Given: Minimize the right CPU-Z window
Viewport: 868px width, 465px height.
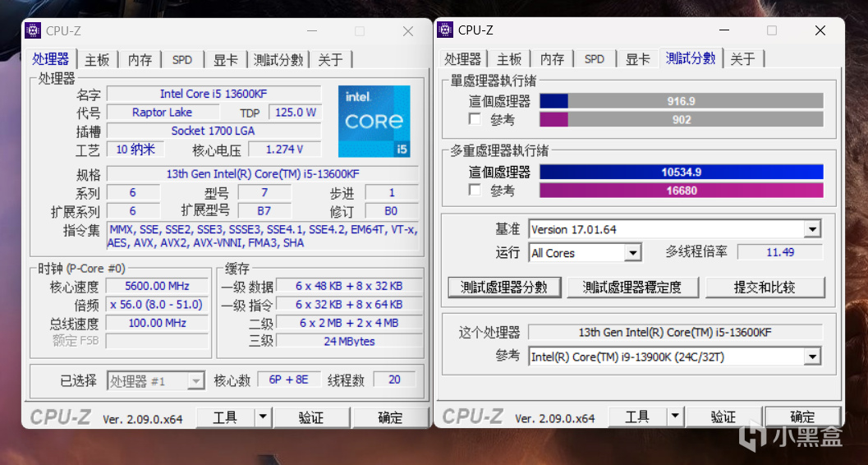Looking at the screenshot, I should coord(723,30).
